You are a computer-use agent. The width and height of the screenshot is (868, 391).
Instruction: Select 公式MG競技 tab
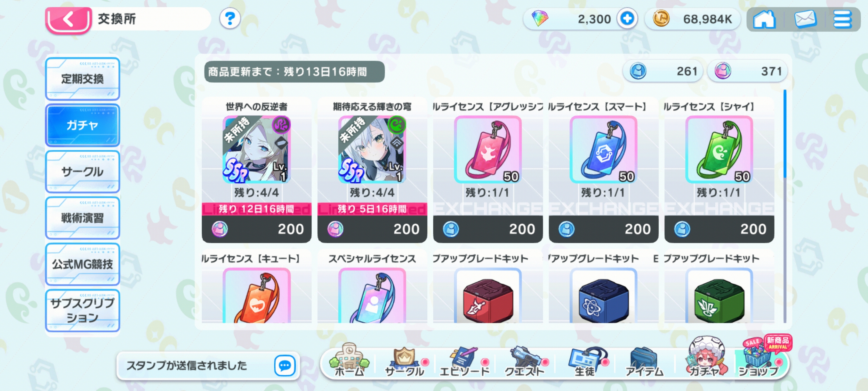(83, 264)
